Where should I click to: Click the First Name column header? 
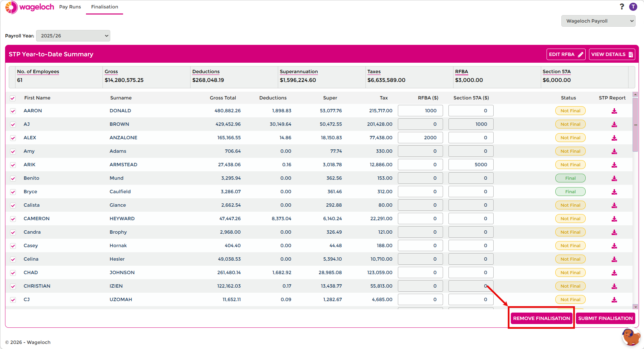click(x=37, y=98)
